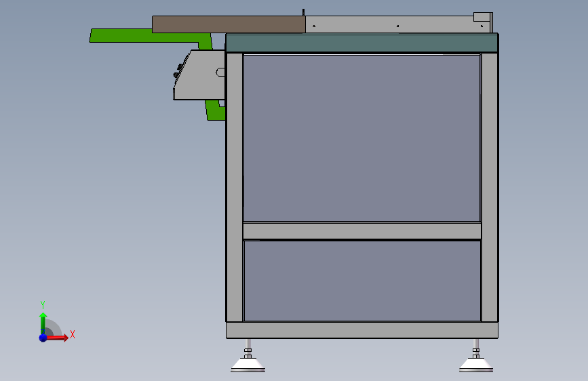The image size is (588, 381).
Task: Select the horizontal crossbar between the panels
Action: click(362, 231)
